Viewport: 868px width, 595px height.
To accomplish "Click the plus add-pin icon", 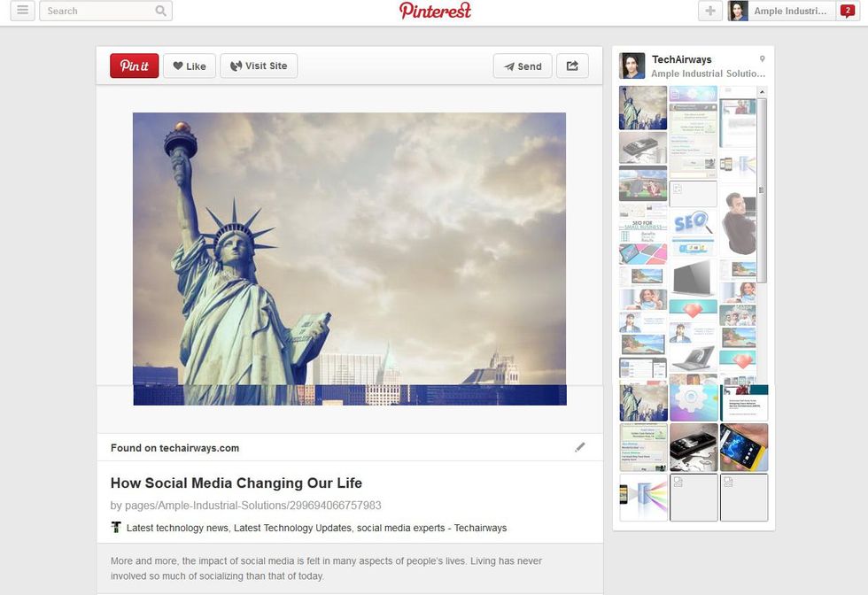I will [x=709, y=11].
